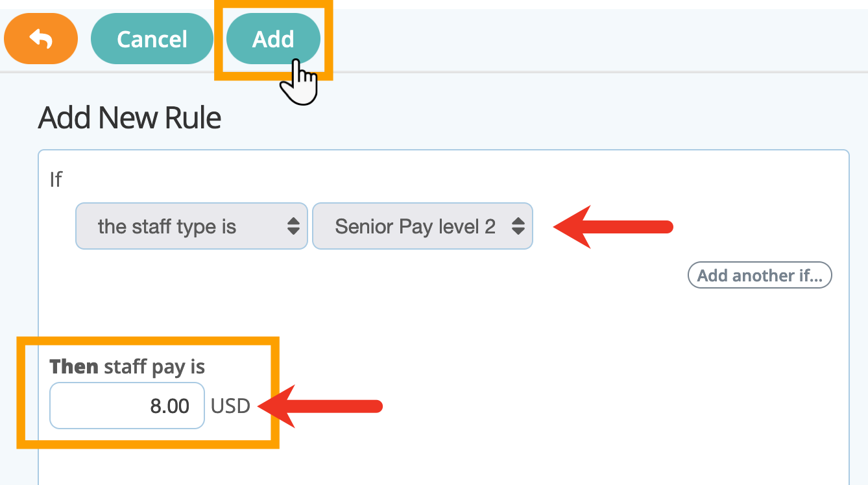Image resolution: width=868 pixels, height=485 pixels.
Task: Click the bold word 'Then' in the pay label
Action: pyautogui.click(x=74, y=367)
